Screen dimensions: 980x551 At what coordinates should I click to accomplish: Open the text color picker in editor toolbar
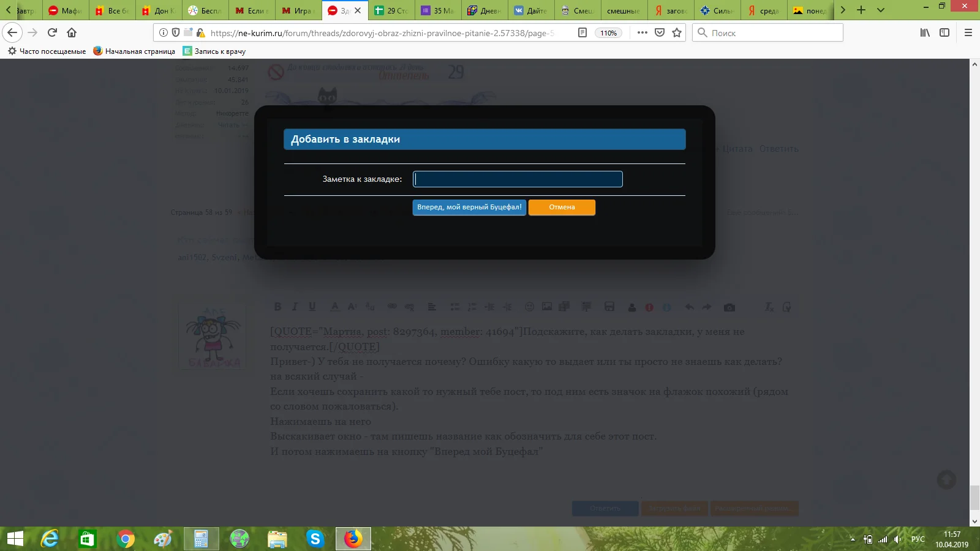tap(334, 307)
